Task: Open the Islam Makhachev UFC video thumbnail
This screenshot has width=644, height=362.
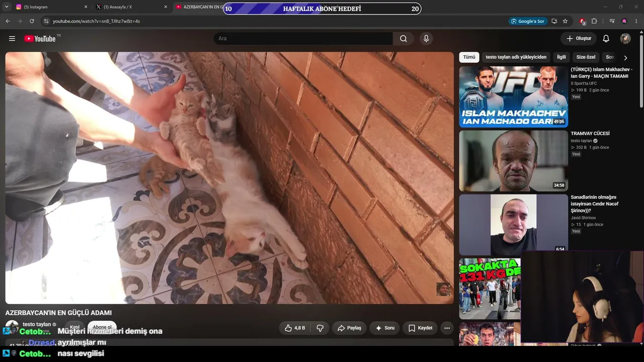Action: click(513, 97)
